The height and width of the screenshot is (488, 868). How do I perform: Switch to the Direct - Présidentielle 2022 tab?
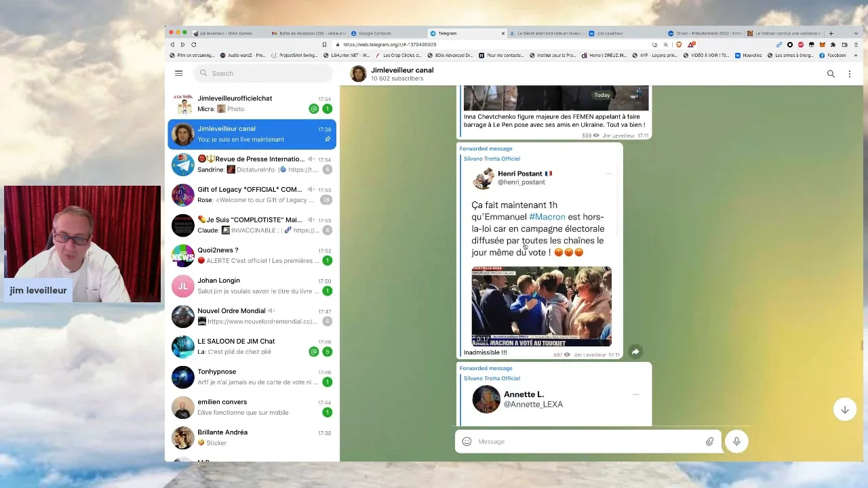coord(705,33)
